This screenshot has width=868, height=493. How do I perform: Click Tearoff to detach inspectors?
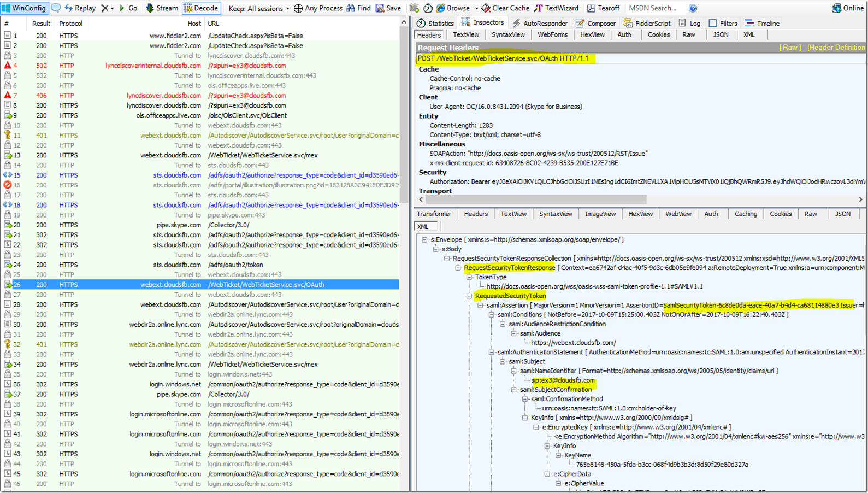click(x=603, y=8)
